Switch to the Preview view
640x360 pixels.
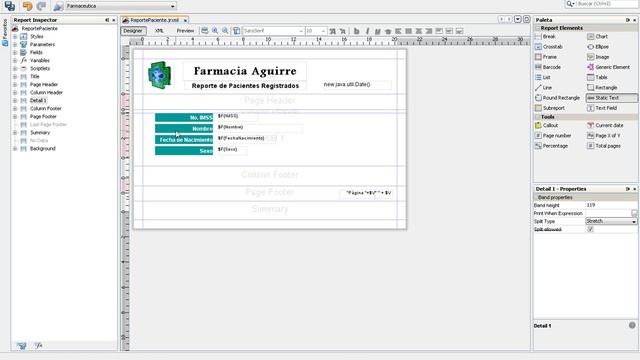185,31
